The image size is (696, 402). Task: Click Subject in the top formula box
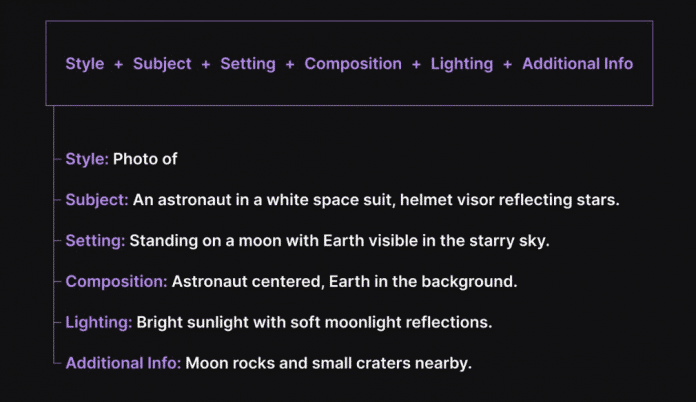(162, 64)
